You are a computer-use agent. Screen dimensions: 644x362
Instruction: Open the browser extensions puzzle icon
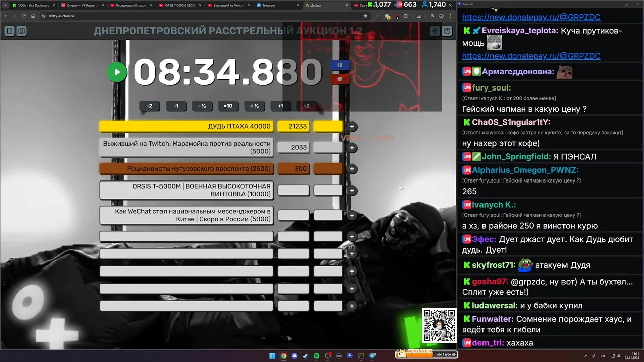click(406, 16)
